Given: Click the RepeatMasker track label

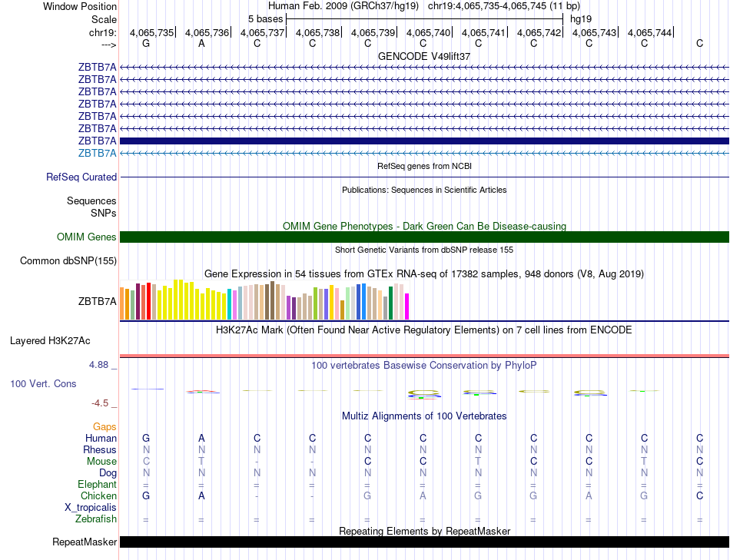Looking at the screenshot, I should pyautogui.click(x=85, y=542).
